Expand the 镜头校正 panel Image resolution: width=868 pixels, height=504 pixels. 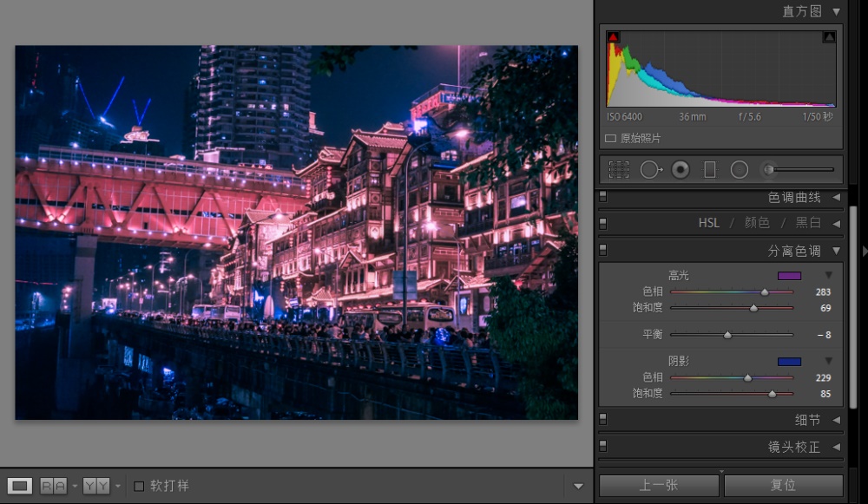(x=837, y=447)
